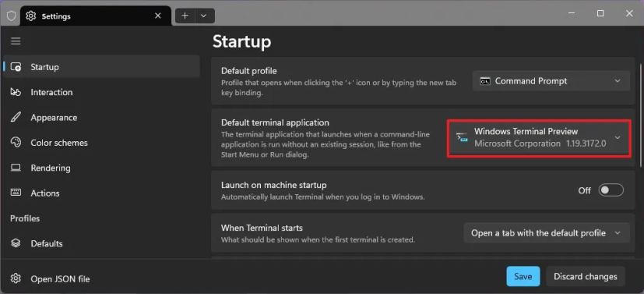Viewport: 644px width, 294px height.
Task: Click the hamburger navigation menu icon
Action: (16, 41)
